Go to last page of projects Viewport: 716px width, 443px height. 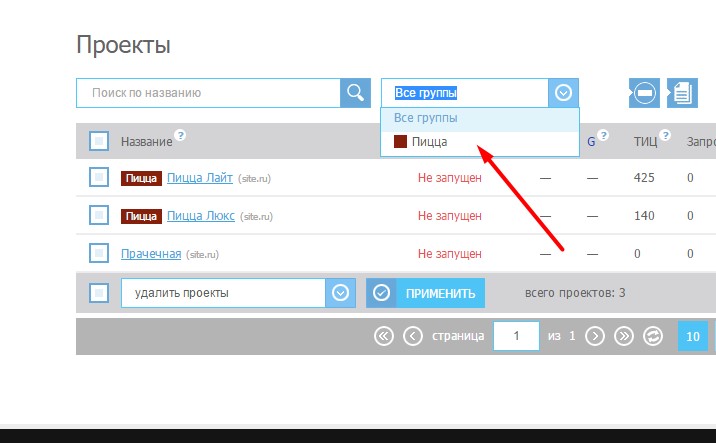click(624, 337)
